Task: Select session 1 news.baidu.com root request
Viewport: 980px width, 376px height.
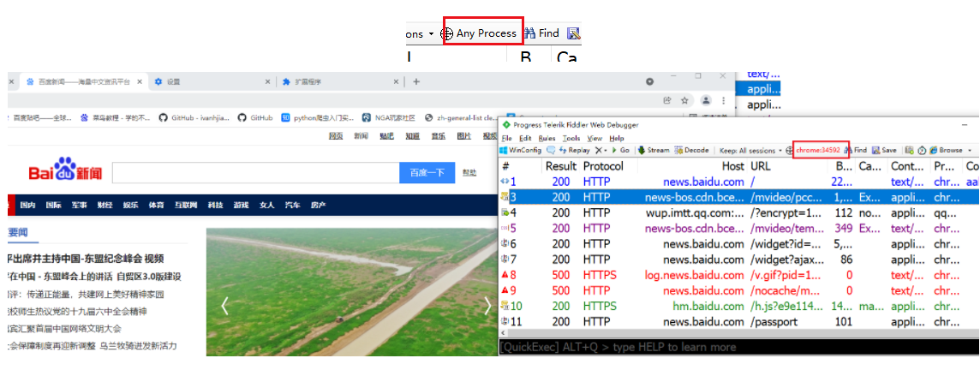Action: click(x=738, y=182)
